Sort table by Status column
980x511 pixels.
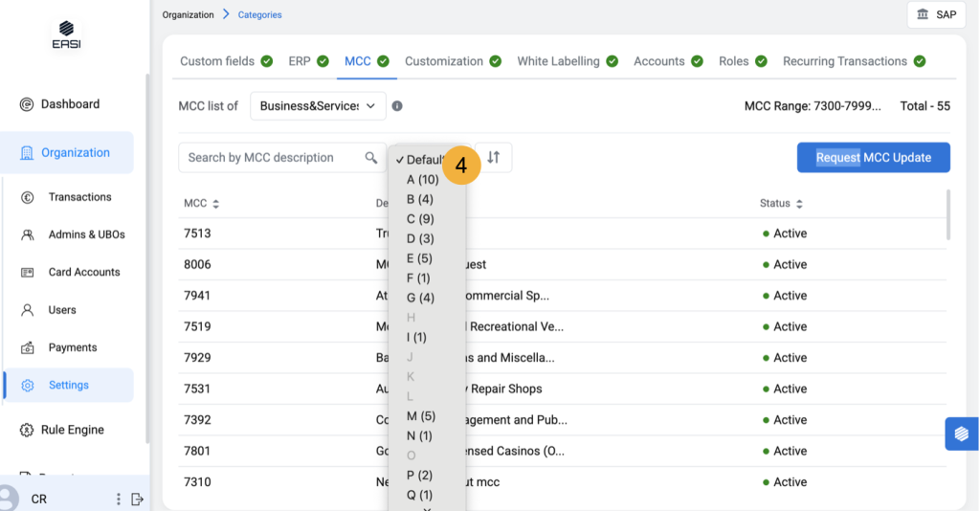(781, 204)
